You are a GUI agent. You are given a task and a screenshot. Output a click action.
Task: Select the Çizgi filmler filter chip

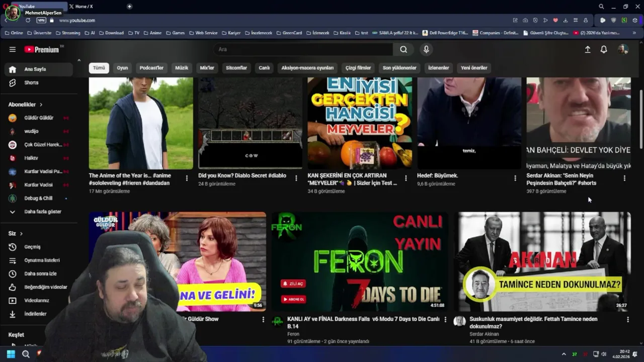[x=358, y=68]
